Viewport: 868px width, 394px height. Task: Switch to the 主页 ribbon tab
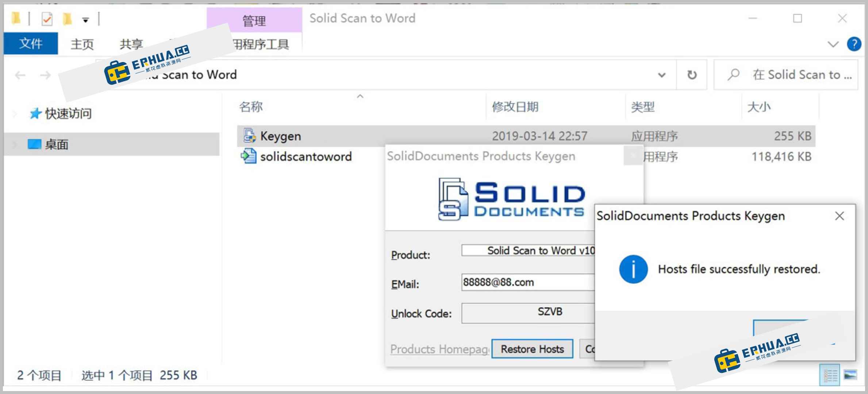(x=82, y=44)
